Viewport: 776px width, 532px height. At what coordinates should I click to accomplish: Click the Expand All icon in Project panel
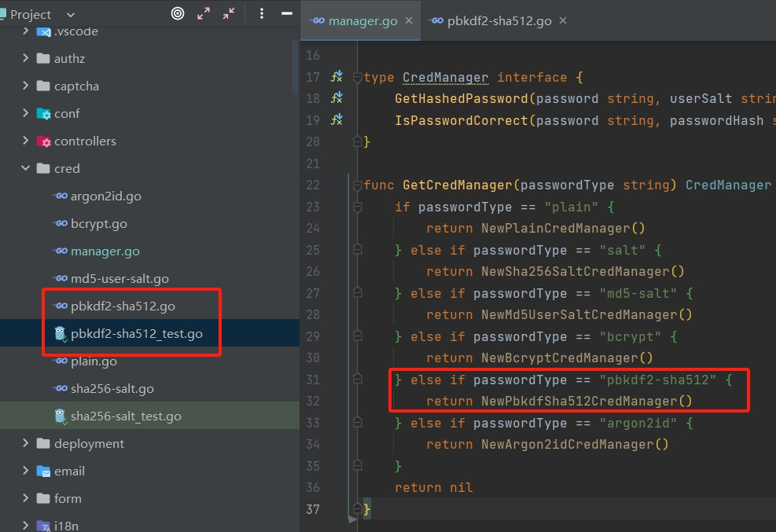(x=204, y=14)
